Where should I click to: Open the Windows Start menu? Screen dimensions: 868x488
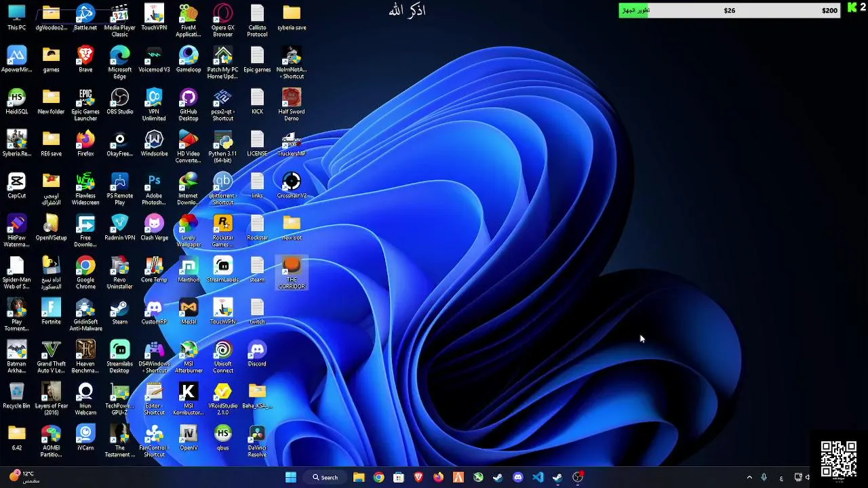(x=291, y=477)
